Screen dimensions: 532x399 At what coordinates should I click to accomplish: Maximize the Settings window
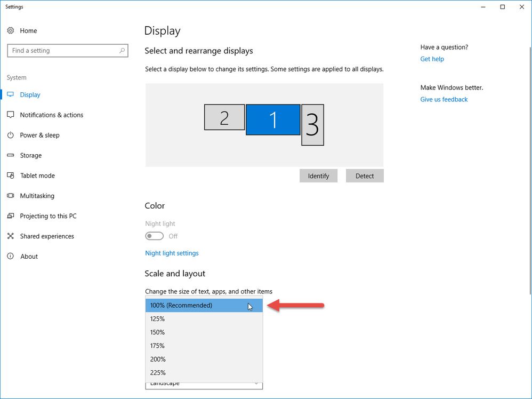point(503,7)
